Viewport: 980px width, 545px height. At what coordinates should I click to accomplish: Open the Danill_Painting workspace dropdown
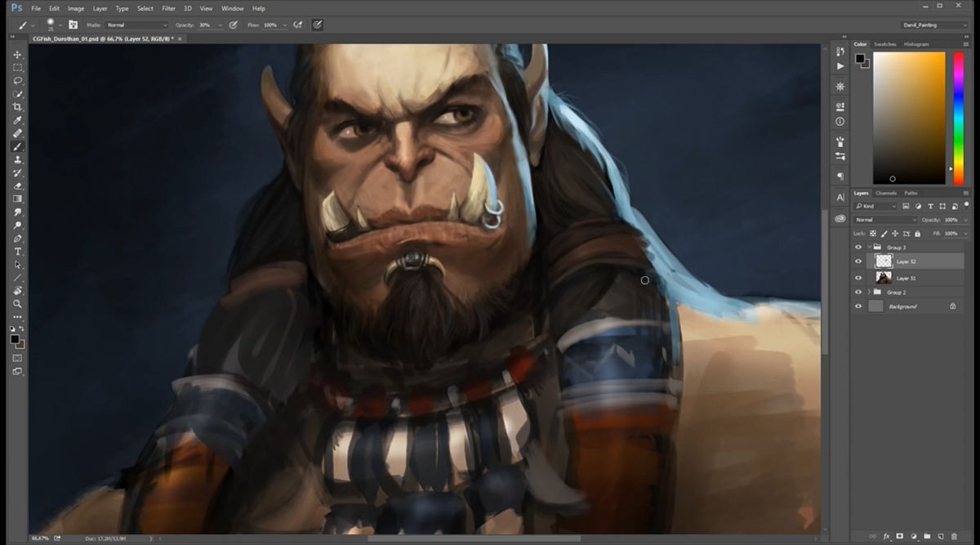click(x=934, y=25)
